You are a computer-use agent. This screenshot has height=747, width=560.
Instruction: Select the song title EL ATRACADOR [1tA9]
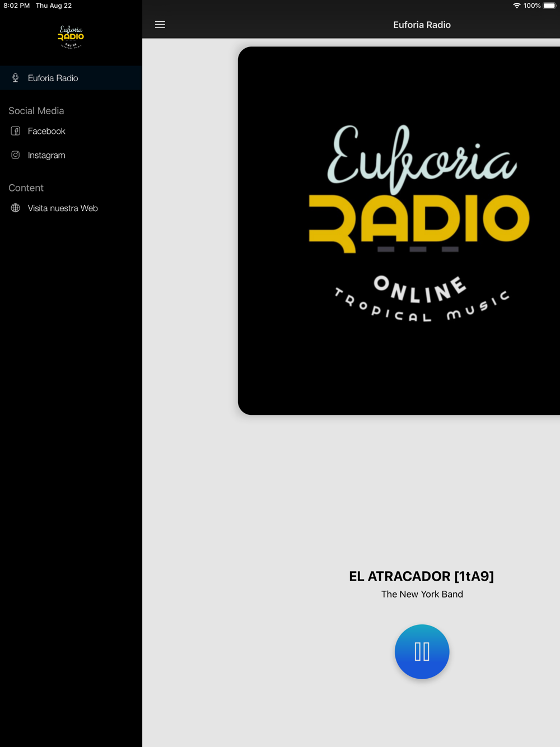click(422, 576)
